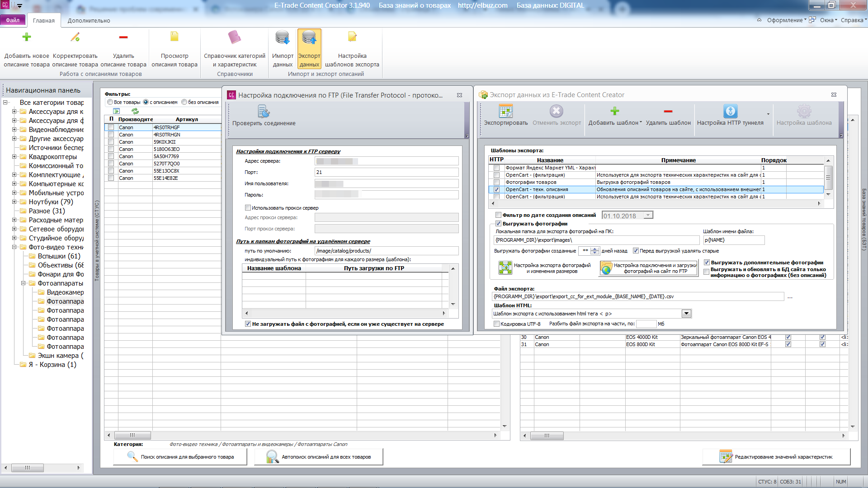Viewport: 868px width, 488px height.
Task: Toggle 'Не загружать файл с фотографией' checkbox
Action: pos(248,324)
